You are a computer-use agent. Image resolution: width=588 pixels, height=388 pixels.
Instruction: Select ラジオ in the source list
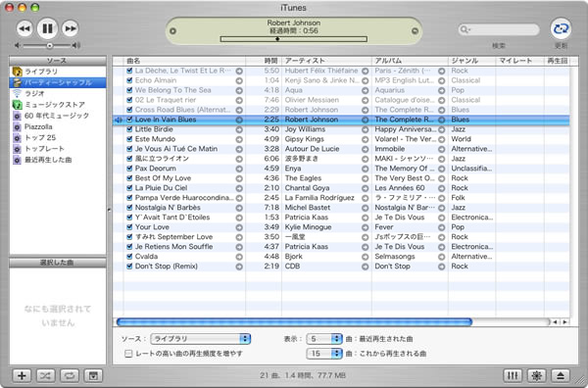tap(58, 93)
